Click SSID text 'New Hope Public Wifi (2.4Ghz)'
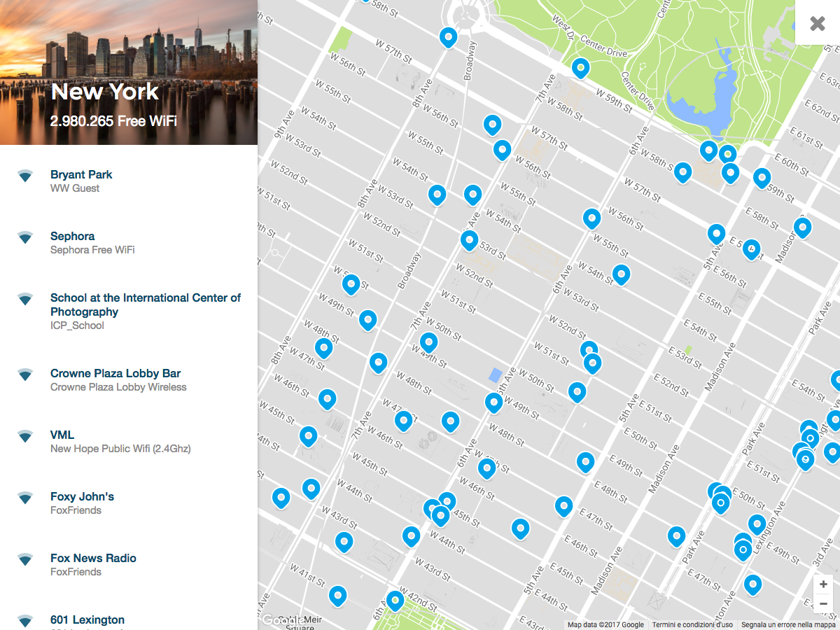Viewport: 840px width, 630px height. pos(120,449)
